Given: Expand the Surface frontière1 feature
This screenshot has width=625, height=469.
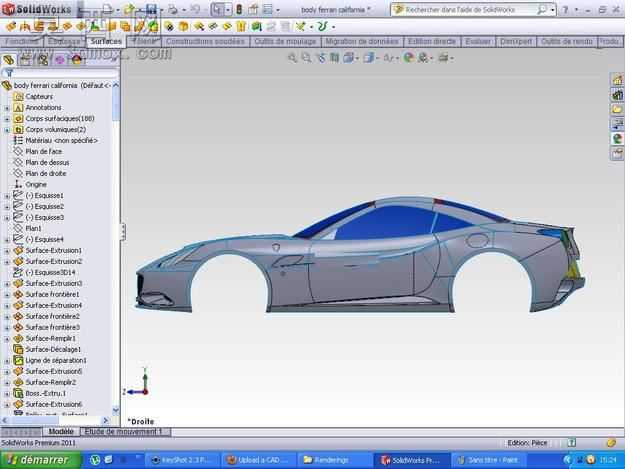Looking at the screenshot, I should tap(7, 295).
